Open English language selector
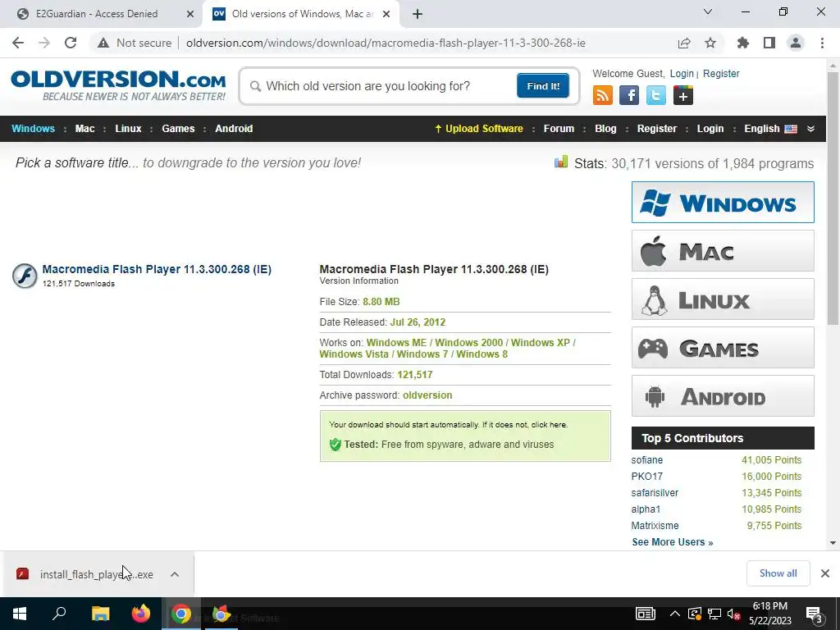This screenshot has height=630, width=840. 770,129
